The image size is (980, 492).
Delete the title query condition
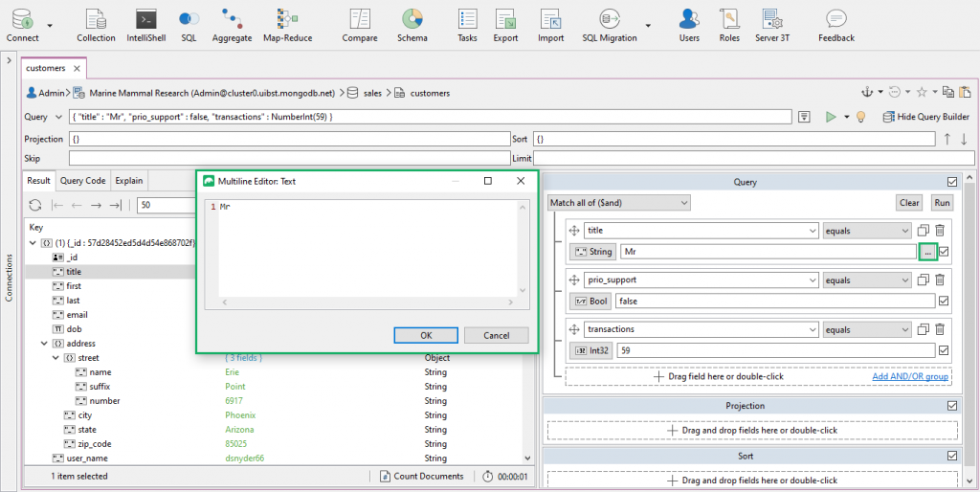940,230
